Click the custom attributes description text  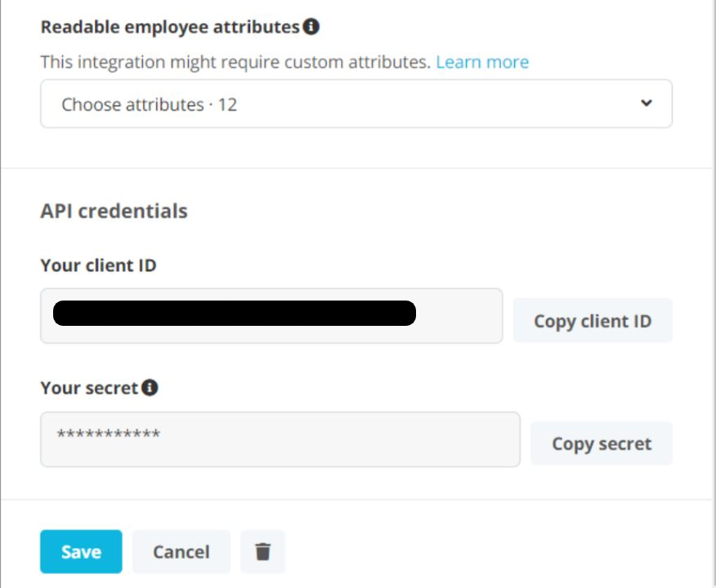tap(235, 62)
